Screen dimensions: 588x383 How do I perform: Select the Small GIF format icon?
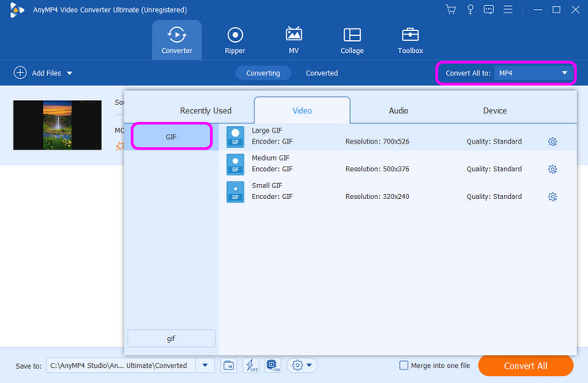click(x=235, y=192)
